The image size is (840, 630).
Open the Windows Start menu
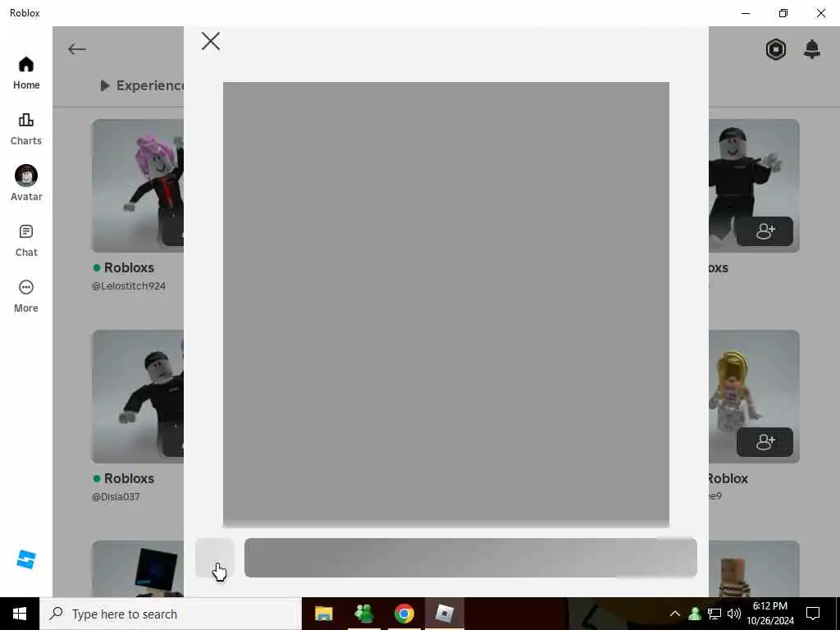point(20,614)
